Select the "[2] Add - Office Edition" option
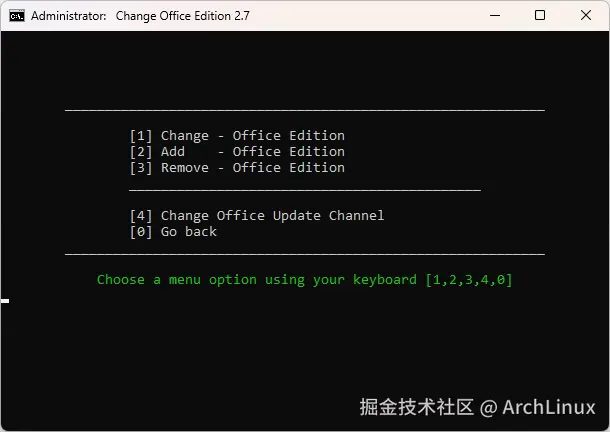 tap(237, 152)
